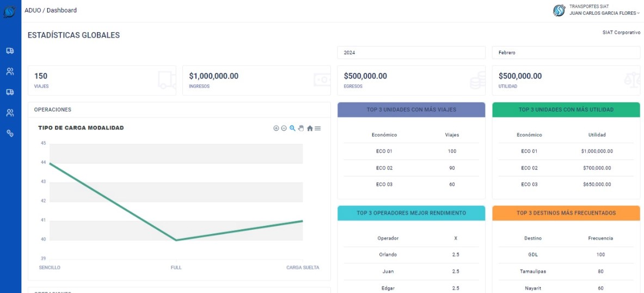Click the FULL axis label
This screenshot has width=644, height=293.
tap(176, 267)
